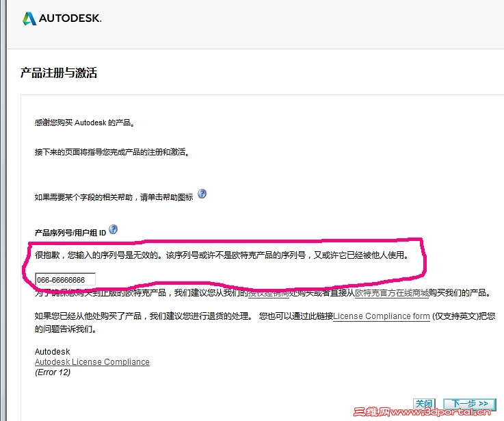Click the 产品注册与激活 heading
This screenshot has height=421, width=504.
(x=59, y=73)
